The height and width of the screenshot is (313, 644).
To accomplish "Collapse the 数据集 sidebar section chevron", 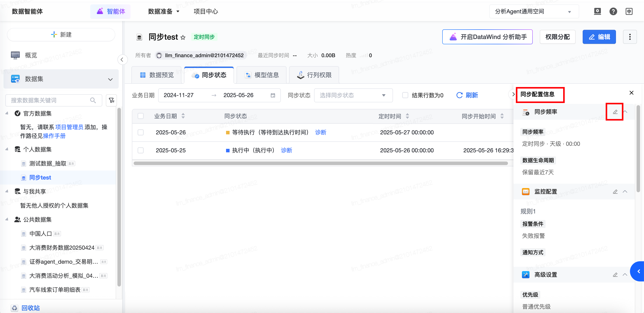I will tap(110, 79).
